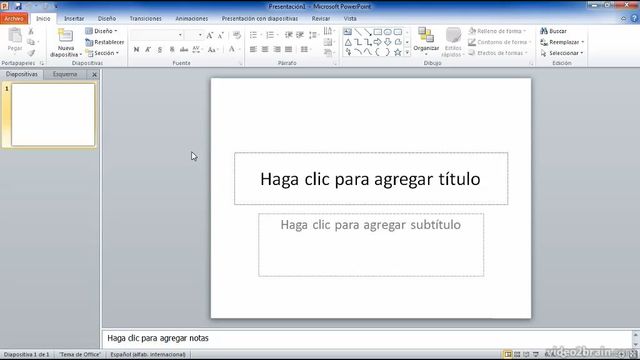This screenshot has height=360, width=640.
Task: Click the Buscar button
Action: click(x=553, y=31)
